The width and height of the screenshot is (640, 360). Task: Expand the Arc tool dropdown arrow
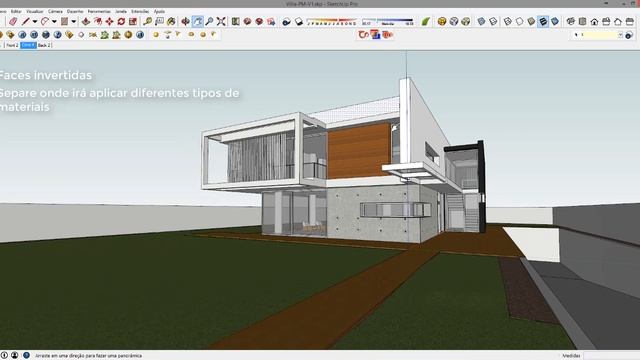(x=54, y=22)
